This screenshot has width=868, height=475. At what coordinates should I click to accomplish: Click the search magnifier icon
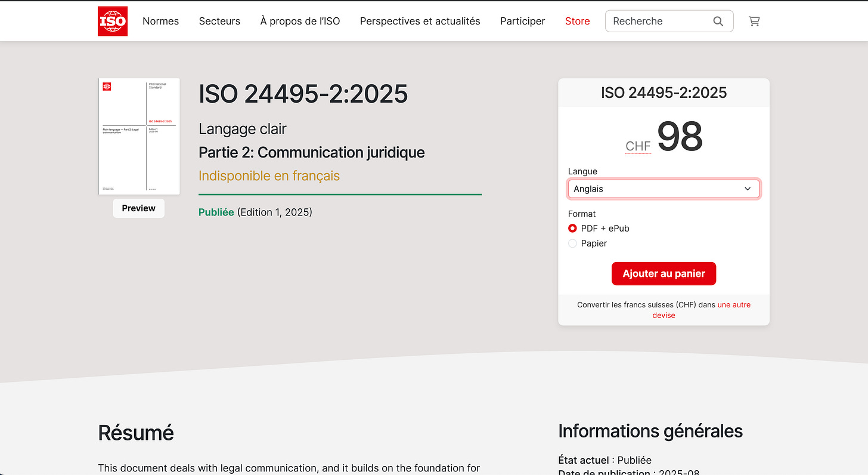click(718, 21)
